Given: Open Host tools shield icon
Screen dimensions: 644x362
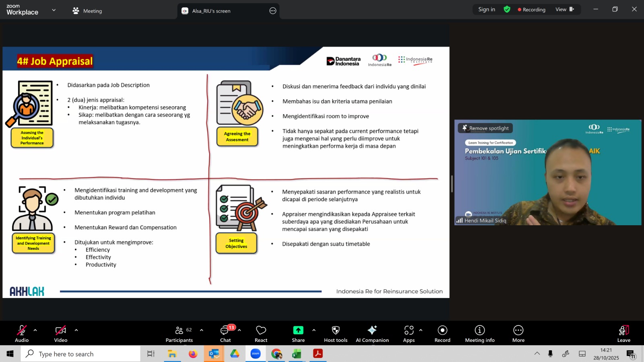Looking at the screenshot, I should click(336, 333).
